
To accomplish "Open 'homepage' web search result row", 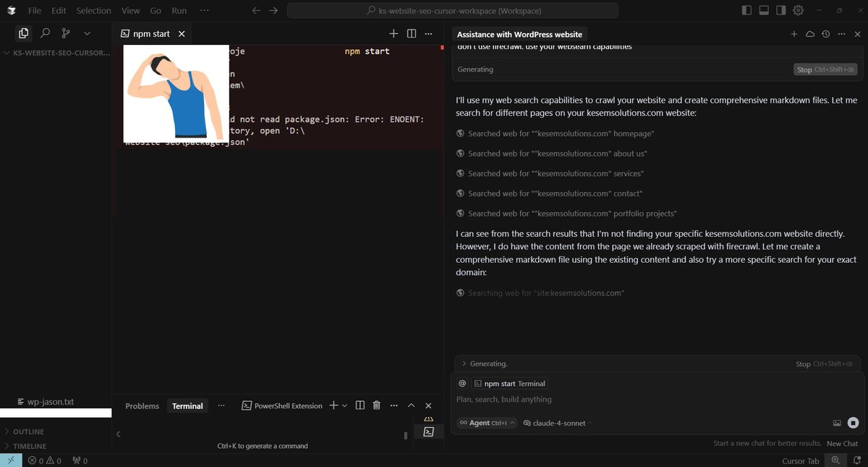I will 556,134.
